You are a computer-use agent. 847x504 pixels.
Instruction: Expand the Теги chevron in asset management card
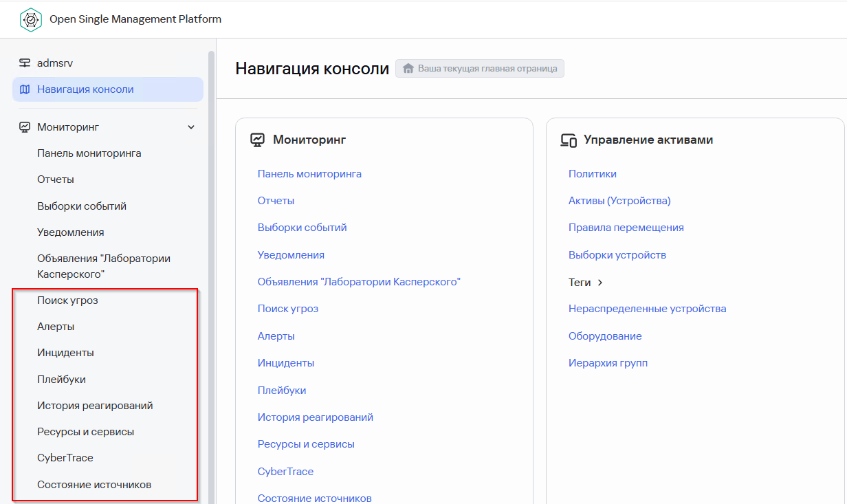(600, 283)
